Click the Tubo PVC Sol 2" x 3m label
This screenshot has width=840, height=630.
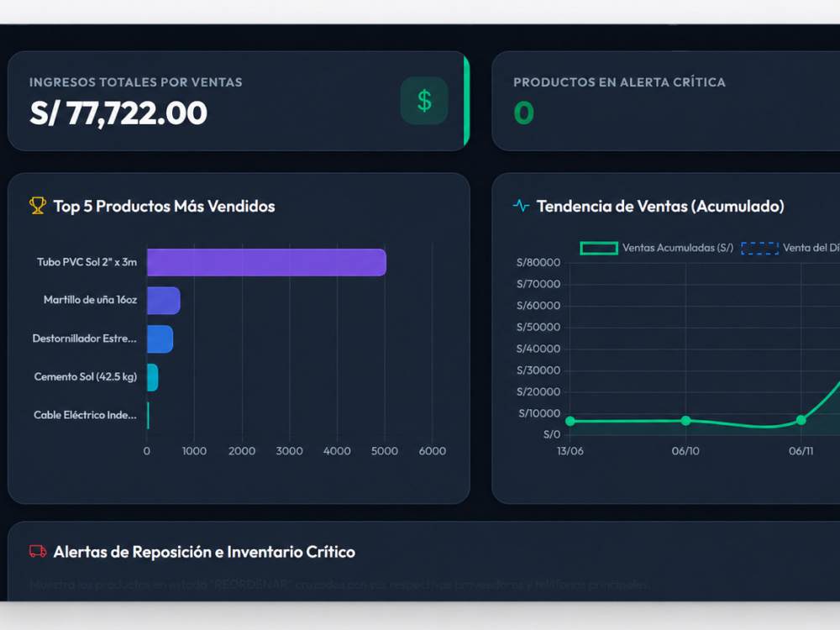87,262
